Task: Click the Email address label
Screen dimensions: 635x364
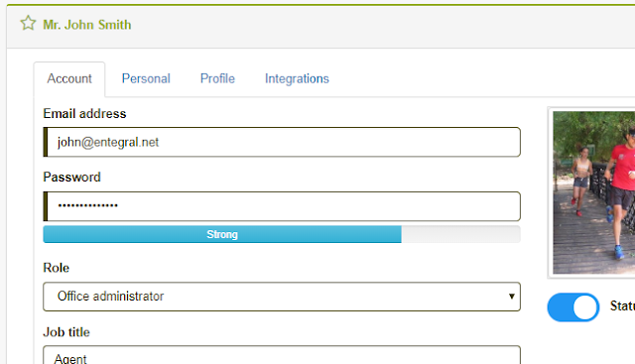Action: point(84,114)
